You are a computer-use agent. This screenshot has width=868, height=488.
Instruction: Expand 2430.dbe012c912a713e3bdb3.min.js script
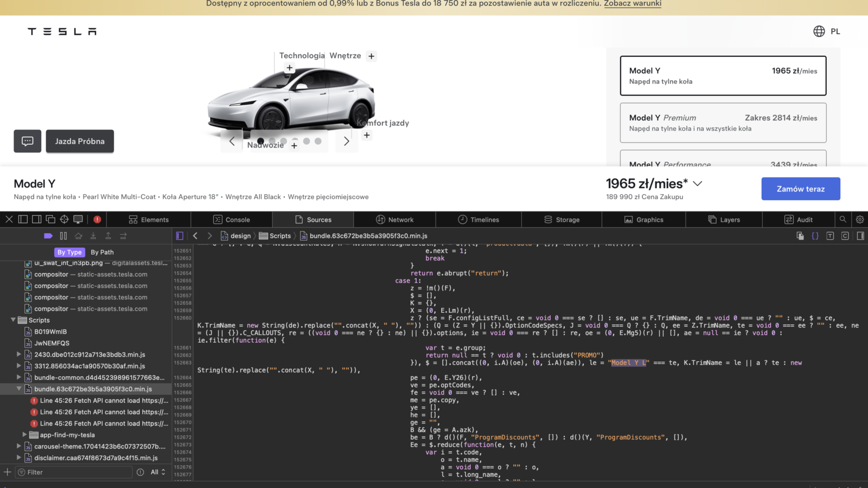coord(18,354)
